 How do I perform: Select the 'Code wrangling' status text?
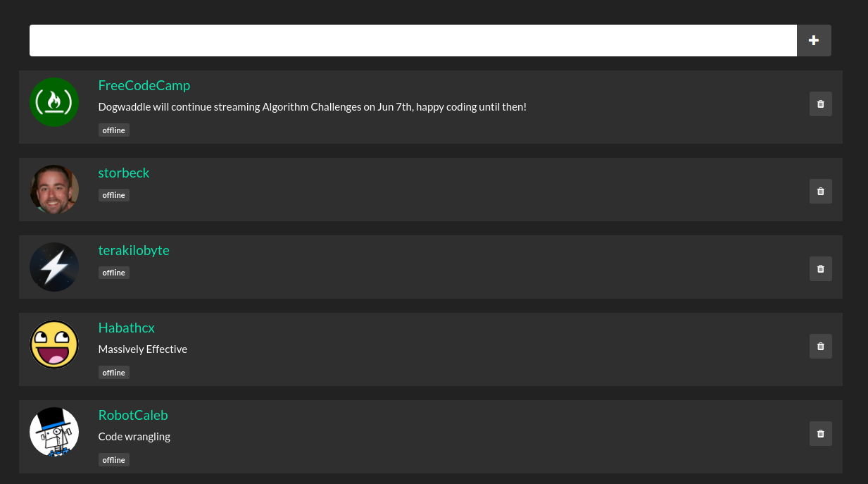coord(134,437)
